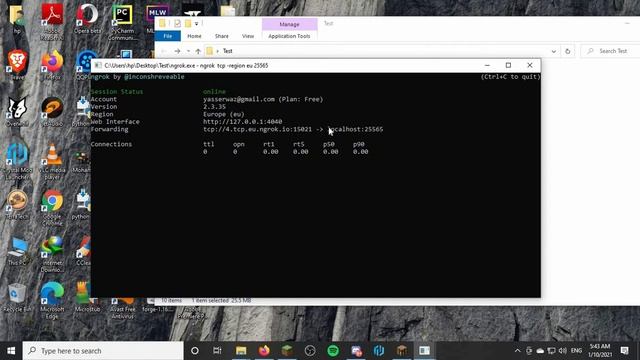Click Europe (eu) region text

(x=224, y=114)
